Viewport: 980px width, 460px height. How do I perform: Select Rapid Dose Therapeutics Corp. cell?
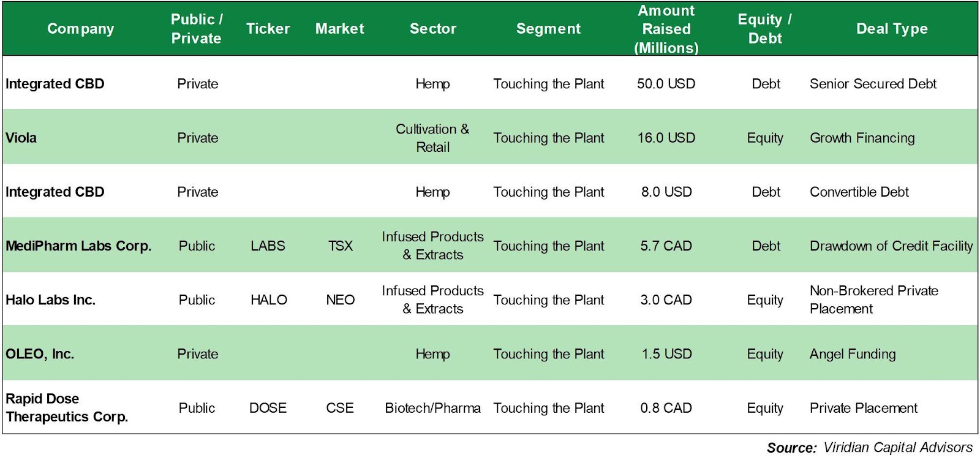(x=67, y=408)
